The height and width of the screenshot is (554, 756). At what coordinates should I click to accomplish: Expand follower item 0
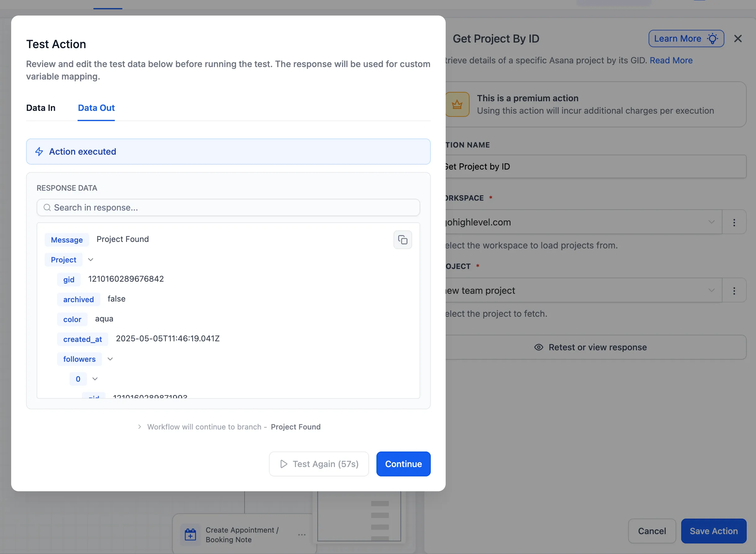95,379
